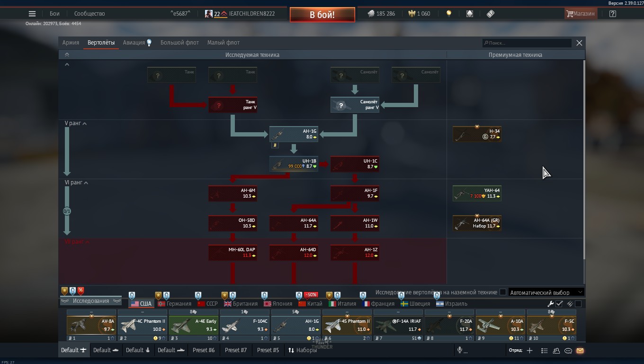
Task: Click the Танк ранг V requirement node
Action: click(233, 105)
